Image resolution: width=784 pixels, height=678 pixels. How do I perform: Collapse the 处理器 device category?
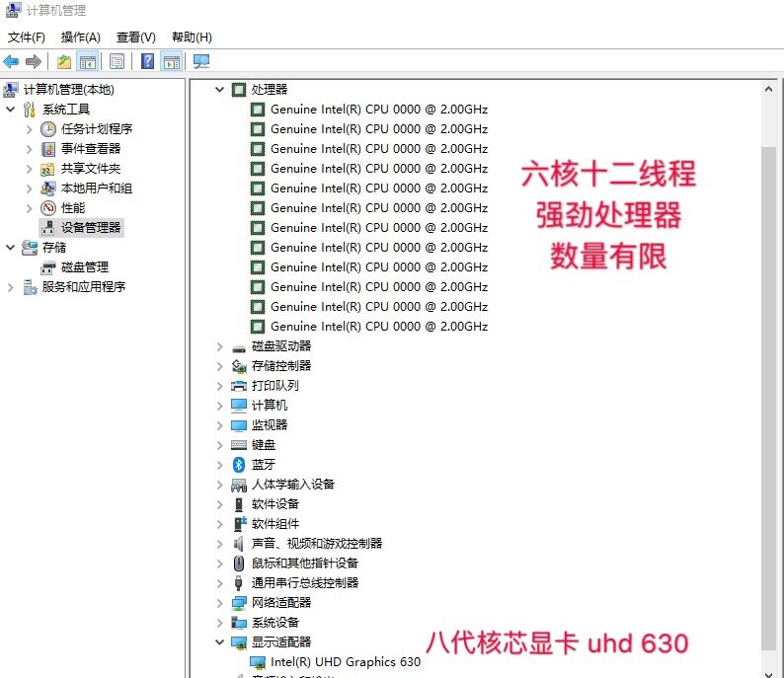pyautogui.click(x=219, y=90)
